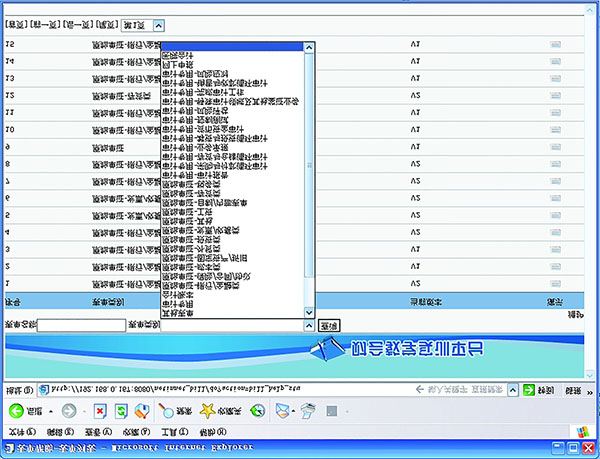Click the Mail envelope toolbar icon

(283, 410)
